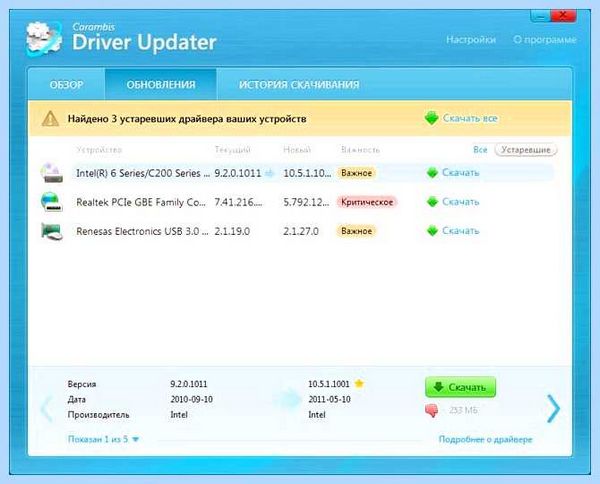Screen dimensions: 600x484
Task: Minimize the Driver Updater window
Action: point(540,16)
